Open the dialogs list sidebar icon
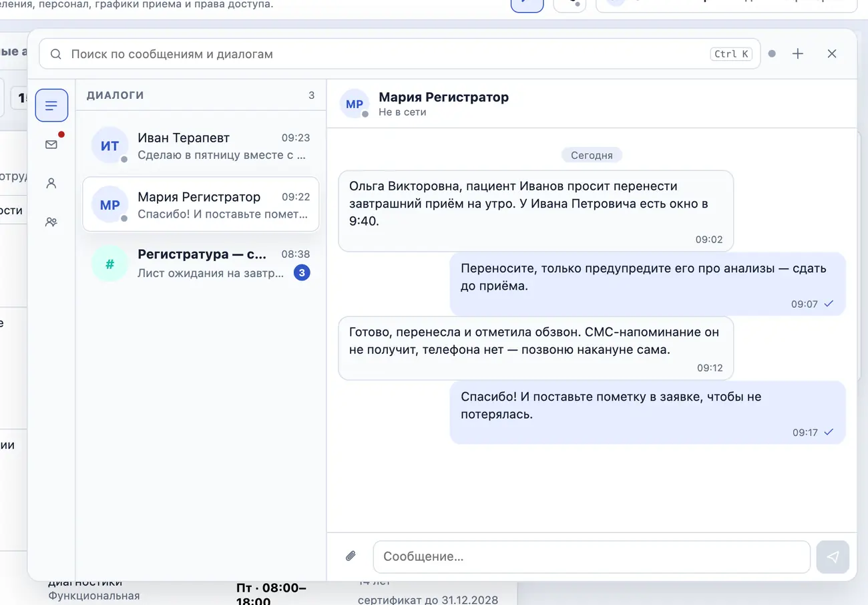Image resolution: width=868 pixels, height=605 pixels. 51,105
